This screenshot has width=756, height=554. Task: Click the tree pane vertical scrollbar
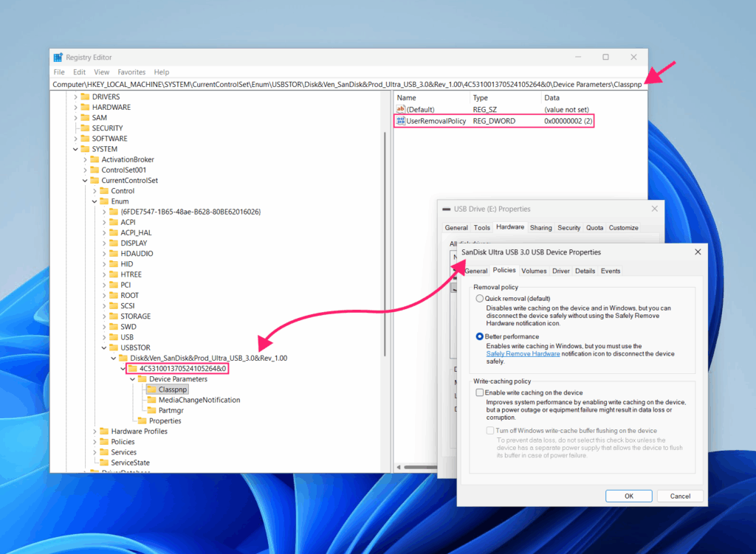(x=385, y=244)
